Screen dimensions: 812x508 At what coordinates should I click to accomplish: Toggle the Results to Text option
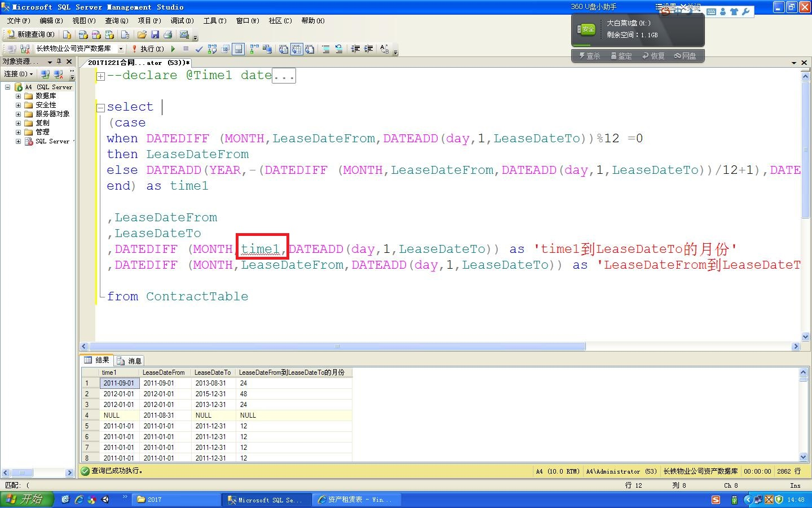[283, 49]
